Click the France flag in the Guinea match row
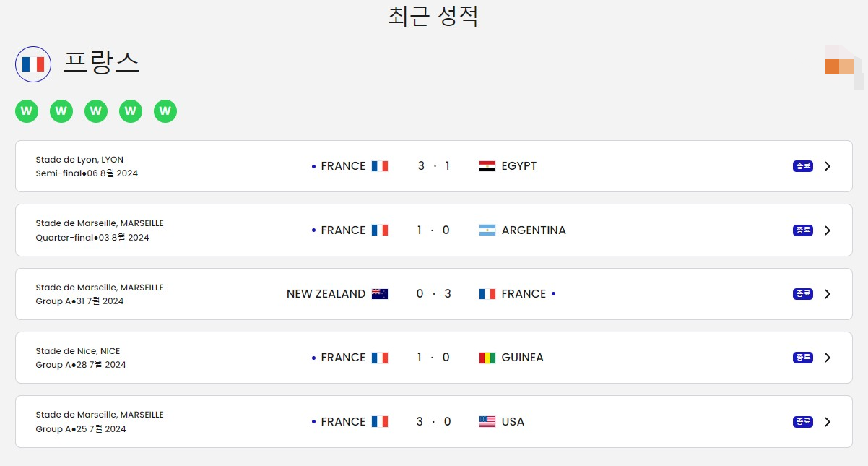868x466 pixels. [x=381, y=357]
